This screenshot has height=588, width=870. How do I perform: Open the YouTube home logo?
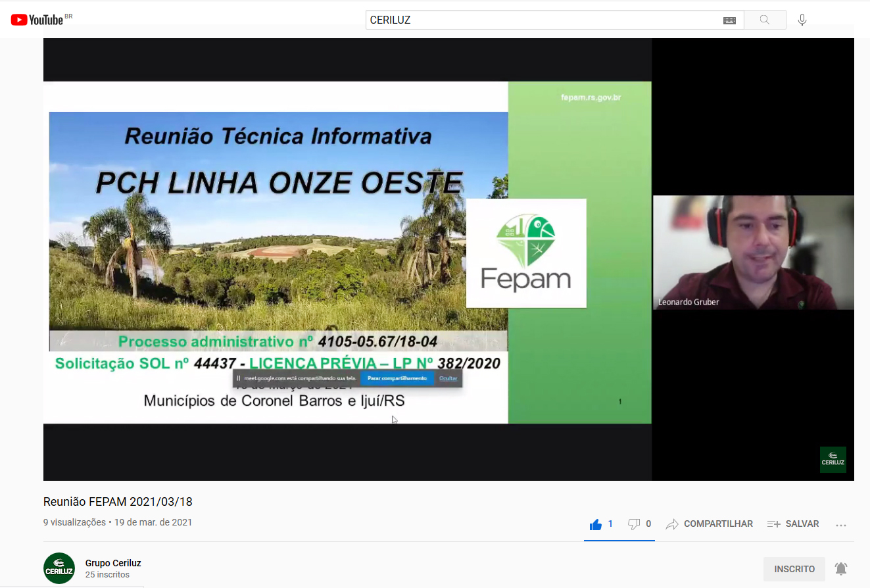tap(37, 20)
